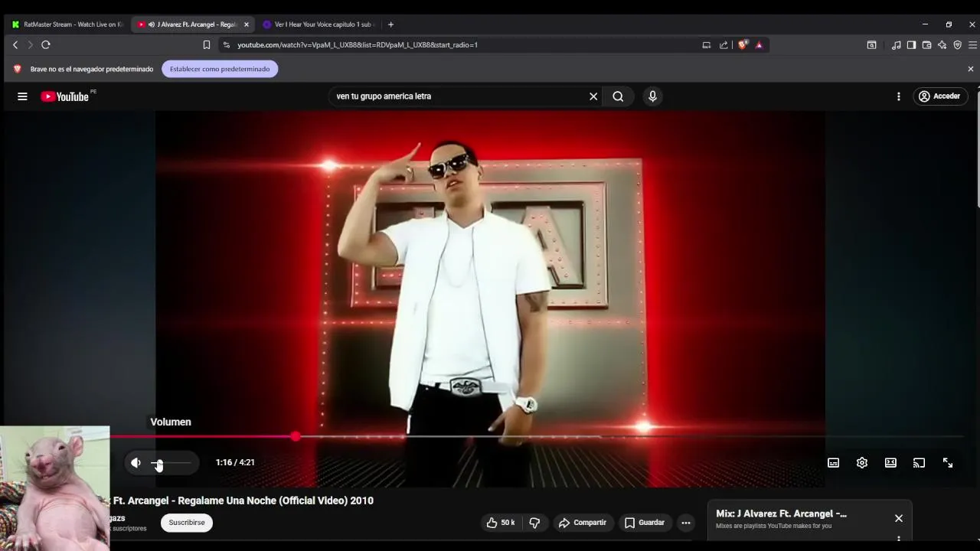
Task: Toggle subtitles on the player
Action: [x=834, y=462]
